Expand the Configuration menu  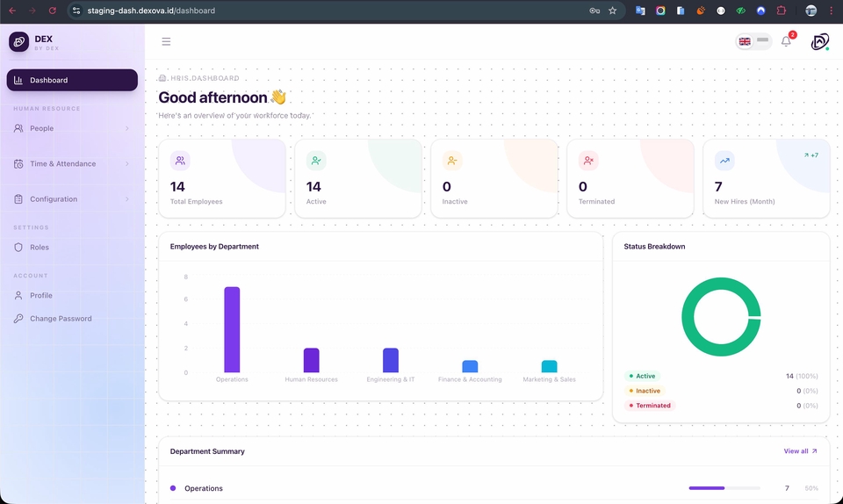point(72,199)
